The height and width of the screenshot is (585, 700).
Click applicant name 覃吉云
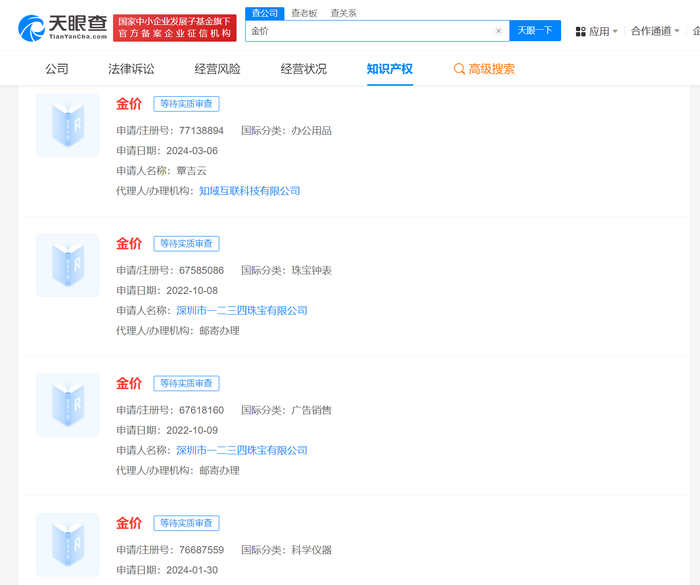pos(192,171)
